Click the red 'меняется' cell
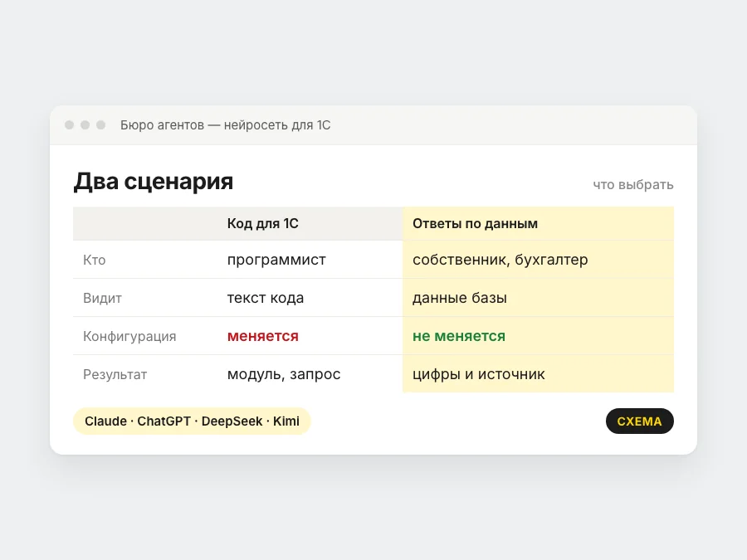Image resolution: width=747 pixels, height=560 pixels. point(263,336)
